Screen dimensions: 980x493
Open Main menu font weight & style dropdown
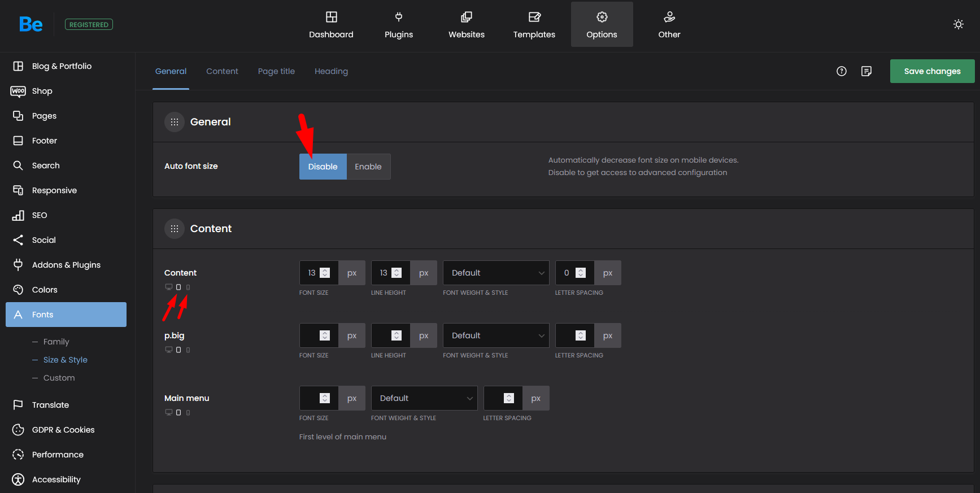[424, 398]
